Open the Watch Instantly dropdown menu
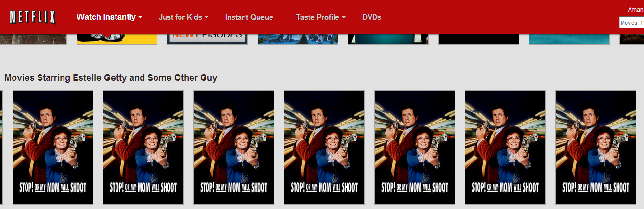 point(109,17)
